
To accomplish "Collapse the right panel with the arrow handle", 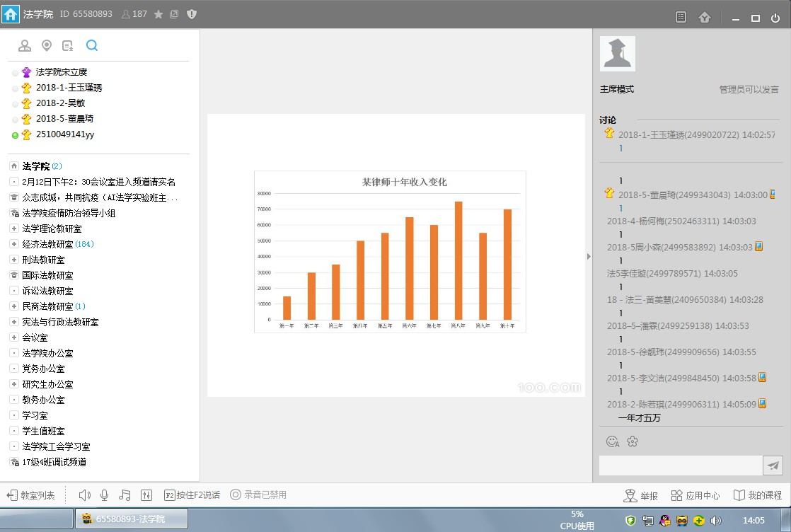I will (589, 256).
